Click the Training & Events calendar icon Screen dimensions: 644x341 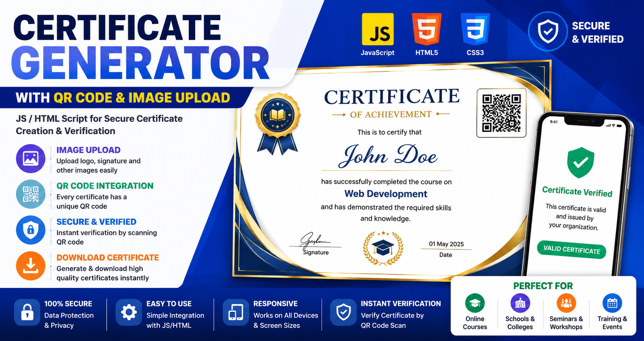pos(612,303)
